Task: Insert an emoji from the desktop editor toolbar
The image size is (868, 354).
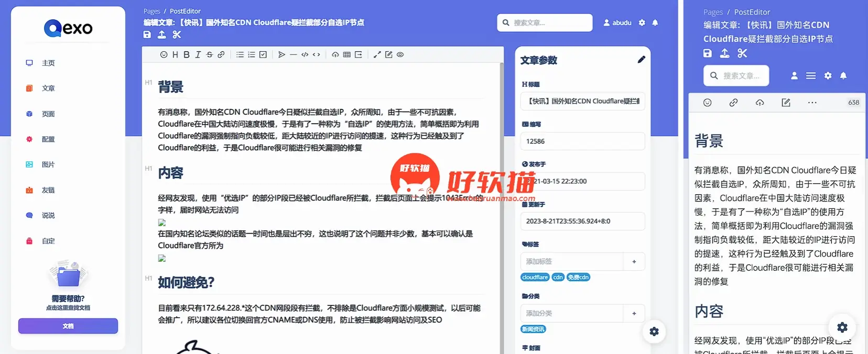Action: [164, 54]
